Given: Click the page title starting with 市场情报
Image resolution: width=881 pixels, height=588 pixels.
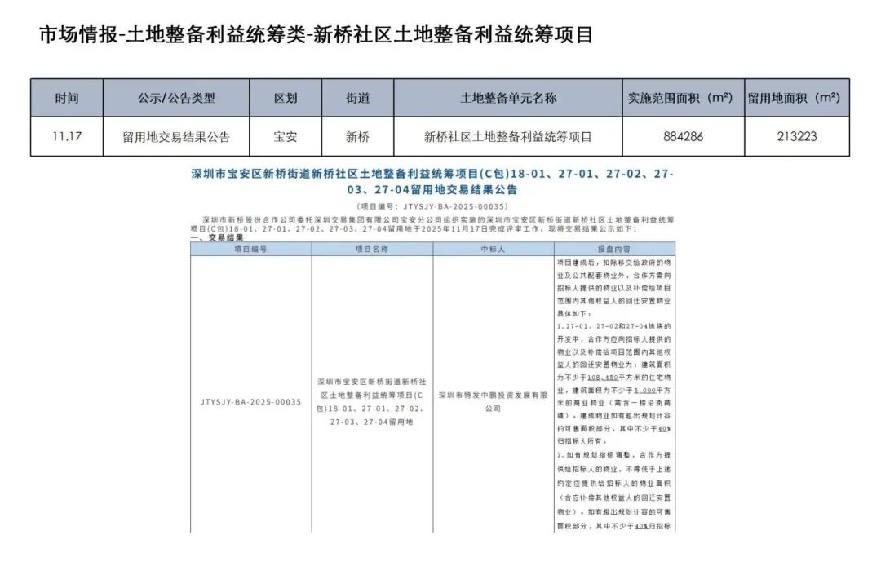Looking at the screenshot, I should coord(316,35).
